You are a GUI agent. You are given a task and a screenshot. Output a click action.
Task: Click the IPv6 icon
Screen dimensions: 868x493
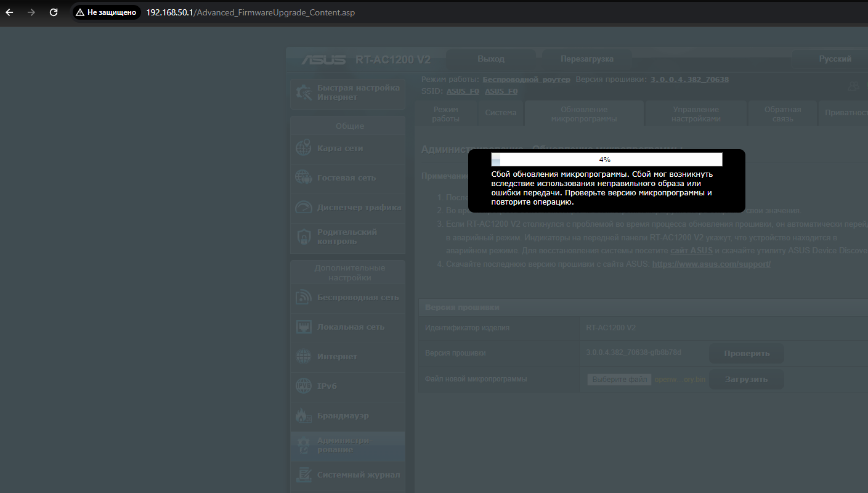coord(304,386)
